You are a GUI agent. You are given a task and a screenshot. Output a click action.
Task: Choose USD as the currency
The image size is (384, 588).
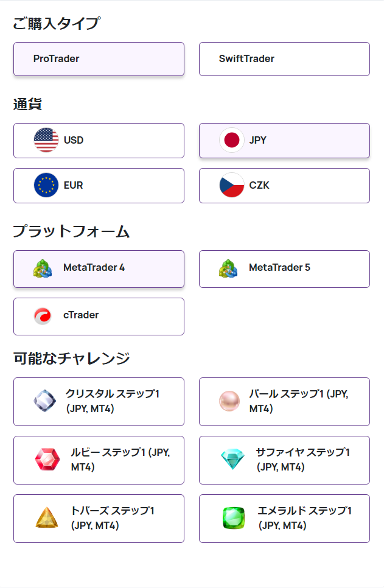point(99,141)
